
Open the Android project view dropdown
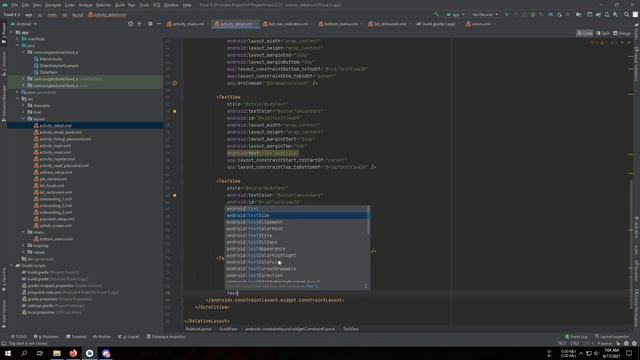coord(27,24)
